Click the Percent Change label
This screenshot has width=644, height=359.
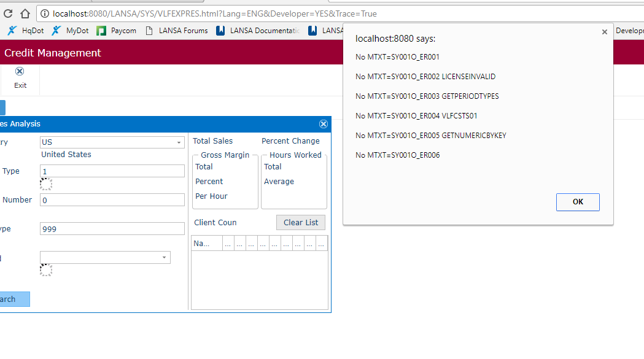290,141
